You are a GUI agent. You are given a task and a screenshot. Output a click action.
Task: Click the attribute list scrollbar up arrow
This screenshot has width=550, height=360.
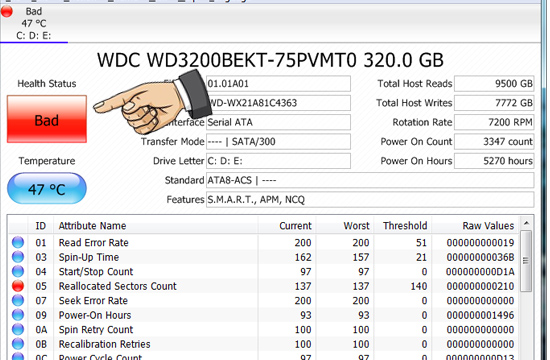(x=526, y=223)
